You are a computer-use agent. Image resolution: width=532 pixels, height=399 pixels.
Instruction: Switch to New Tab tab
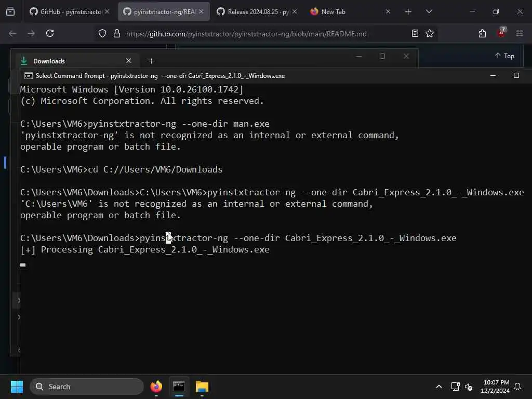point(349,12)
